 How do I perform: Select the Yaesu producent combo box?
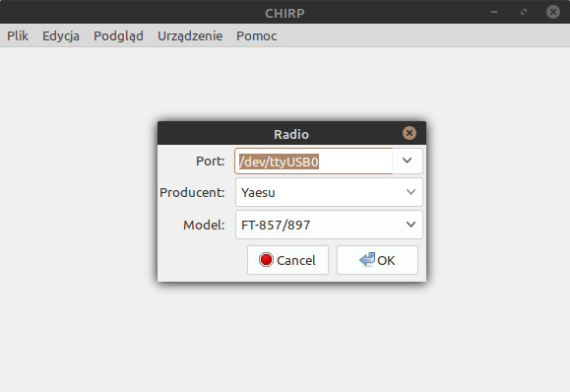[329, 192]
